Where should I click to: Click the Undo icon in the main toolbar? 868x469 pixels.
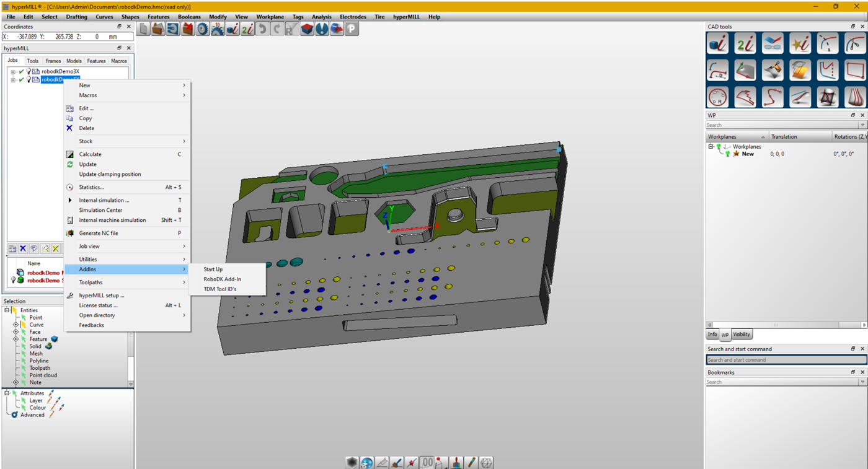pos(263,29)
